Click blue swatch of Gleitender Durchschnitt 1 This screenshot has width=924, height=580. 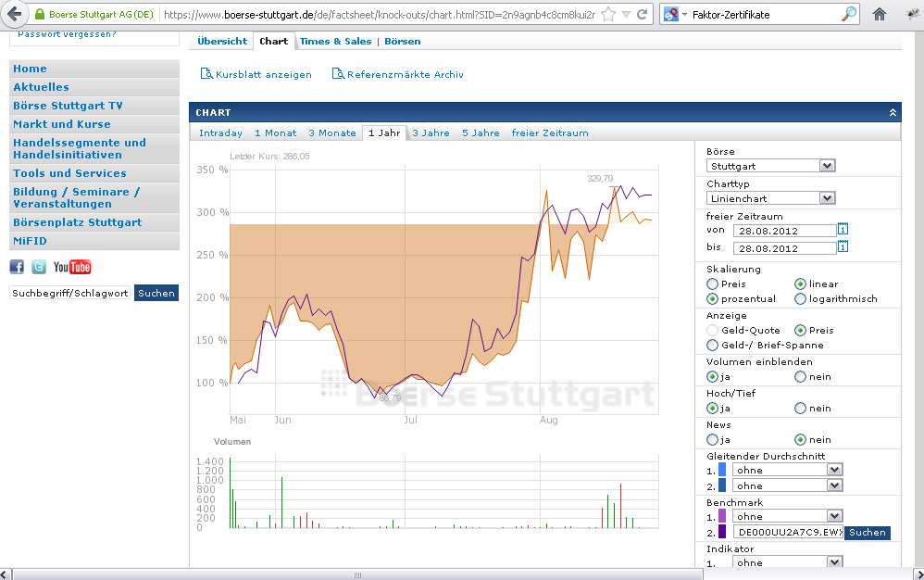pos(722,470)
